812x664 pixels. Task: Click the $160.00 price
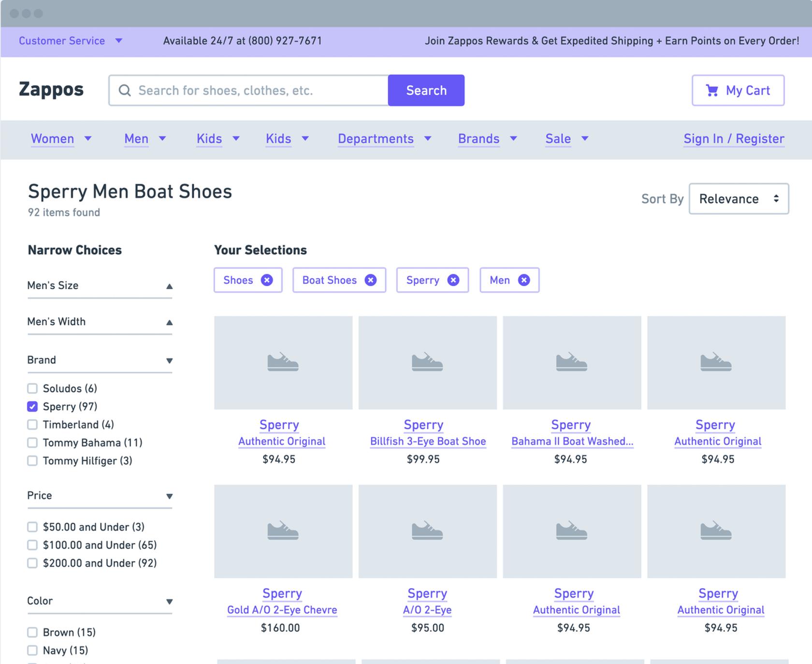[280, 628]
